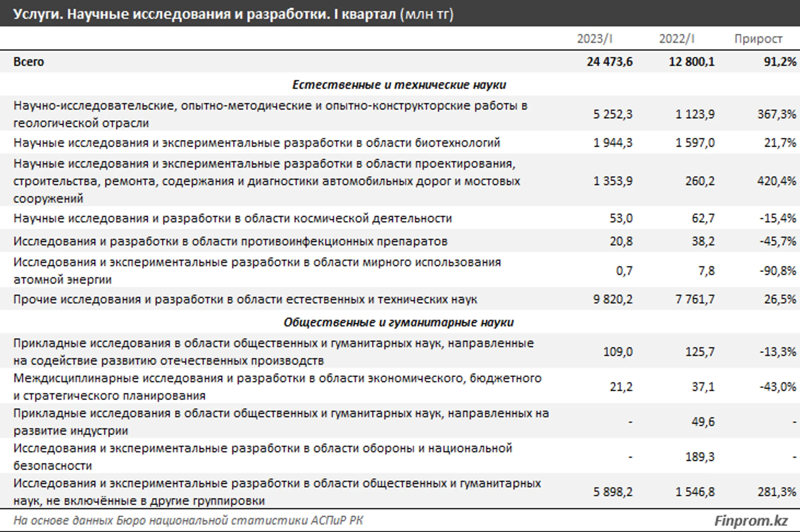Click growth value '-13,3%'
The width and height of the screenshot is (800, 532).
coord(778,352)
